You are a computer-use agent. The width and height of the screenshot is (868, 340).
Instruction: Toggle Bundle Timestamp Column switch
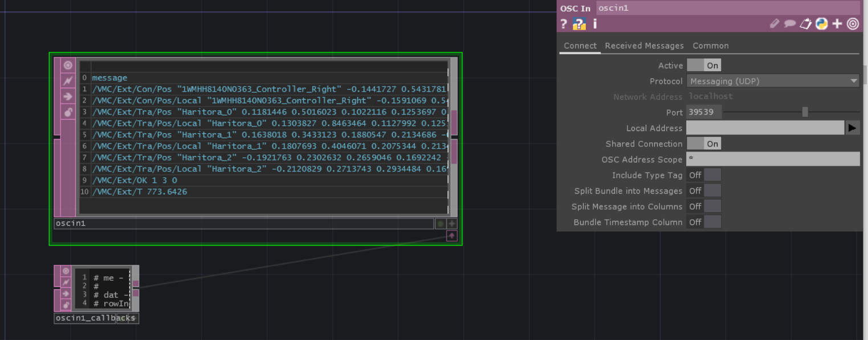point(704,222)
